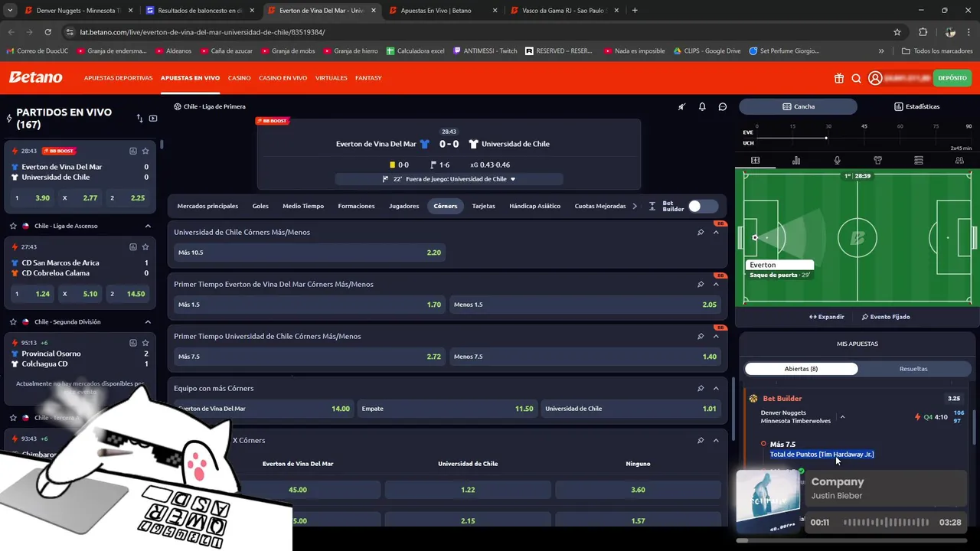This screenshot has height=551, width=980.
Task: Sort live matches with the arrows icon
Action: tap(139, 118)
